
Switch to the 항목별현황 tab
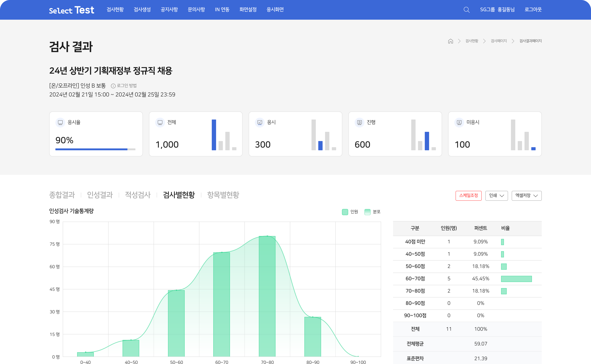pos(223,195)
